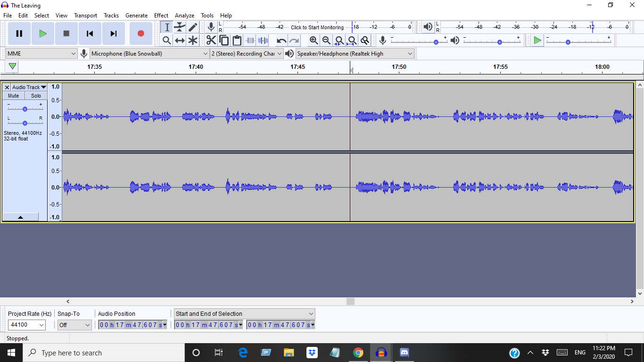Open the MME audio host dropdown
This screenshot has height=362, width=644.
pos(41,54)
